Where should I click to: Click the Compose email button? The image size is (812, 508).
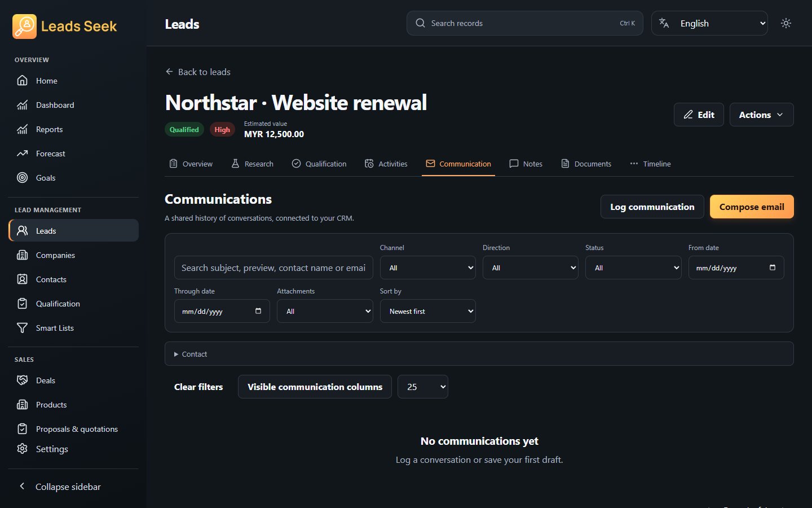pyautogui.click(x=752, y=207)
